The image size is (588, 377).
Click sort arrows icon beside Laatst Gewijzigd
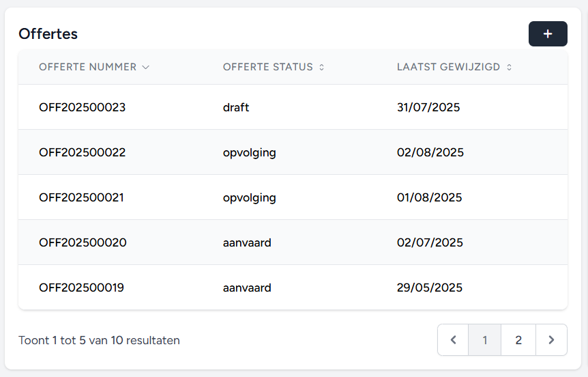tap(509, 68)
